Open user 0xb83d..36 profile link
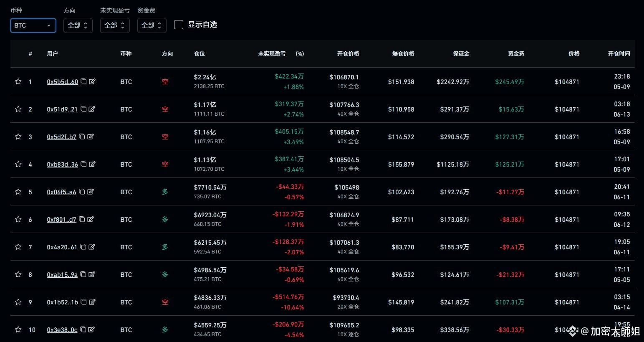 (x=63, y=165)
